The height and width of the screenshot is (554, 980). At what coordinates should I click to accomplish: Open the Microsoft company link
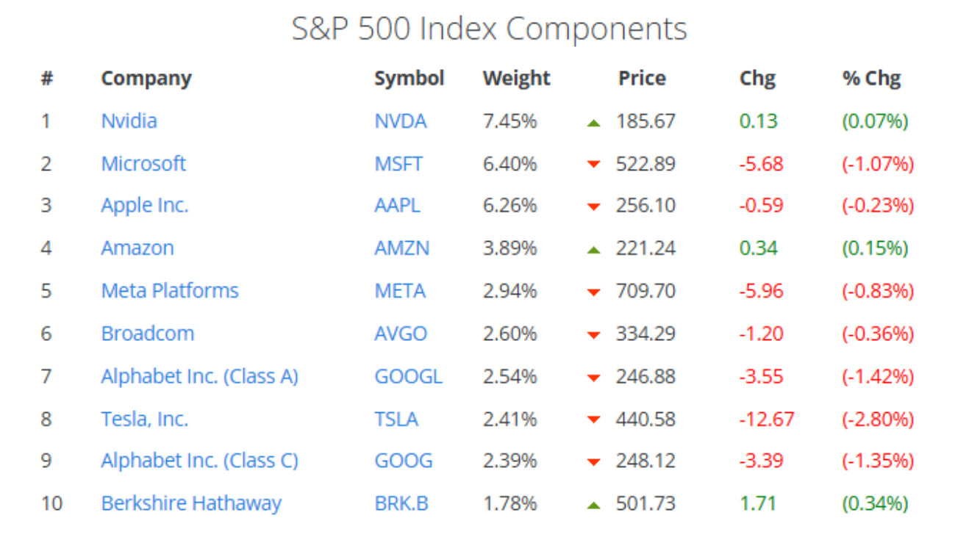143,163
